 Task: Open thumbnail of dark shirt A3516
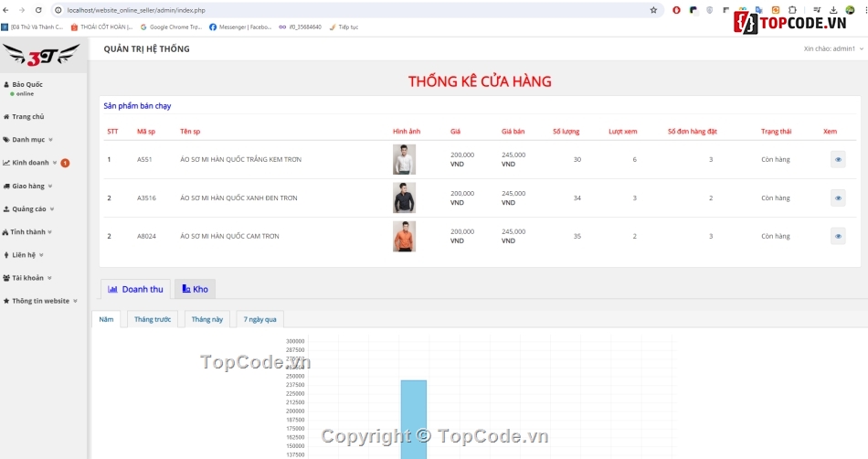click(404, 197)
